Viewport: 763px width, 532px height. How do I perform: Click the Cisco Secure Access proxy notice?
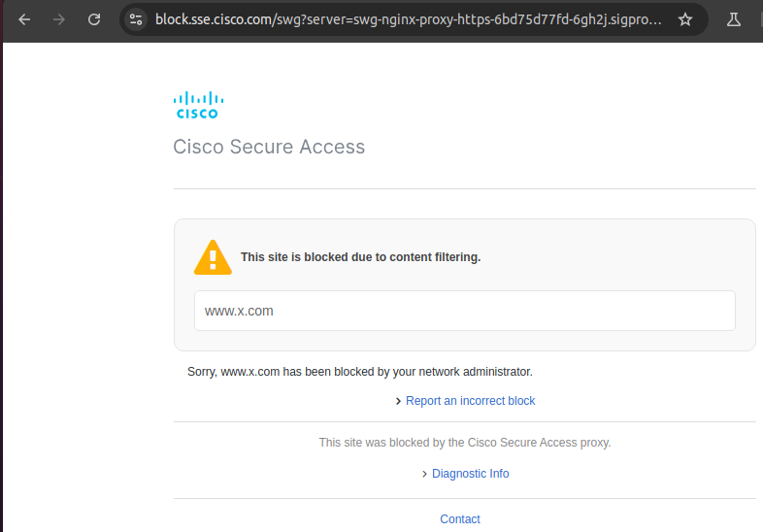pyautogui.click(x=464, y=443)
